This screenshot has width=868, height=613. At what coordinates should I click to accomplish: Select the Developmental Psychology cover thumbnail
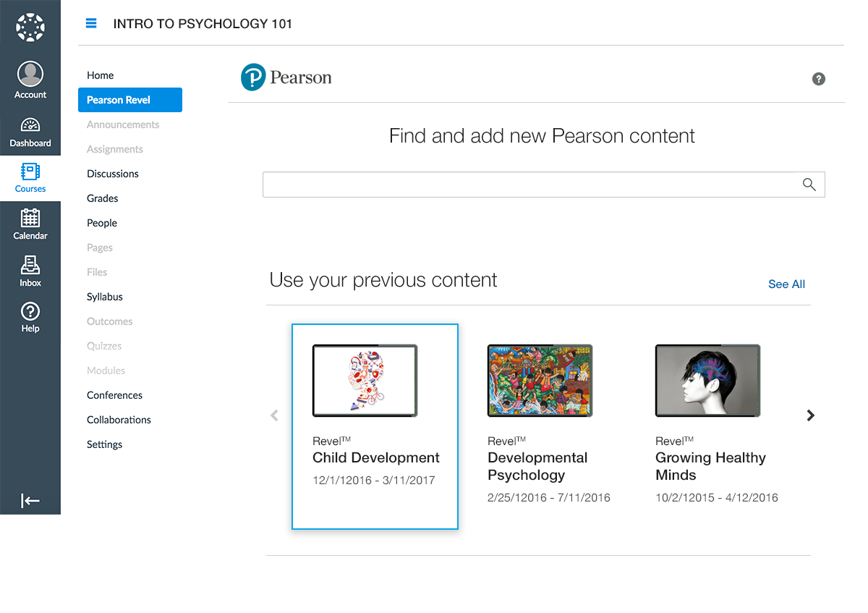pos(540,381)
